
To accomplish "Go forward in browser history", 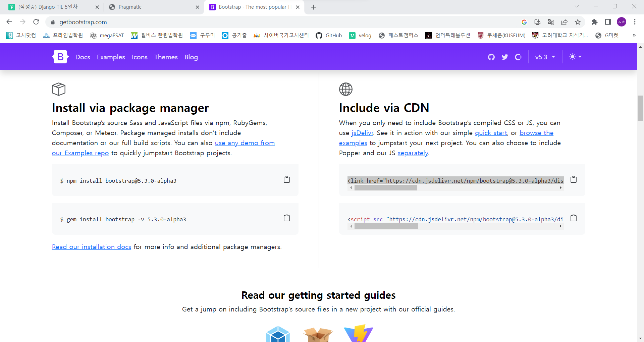I will pyautogui.click(x=22, y=22).
